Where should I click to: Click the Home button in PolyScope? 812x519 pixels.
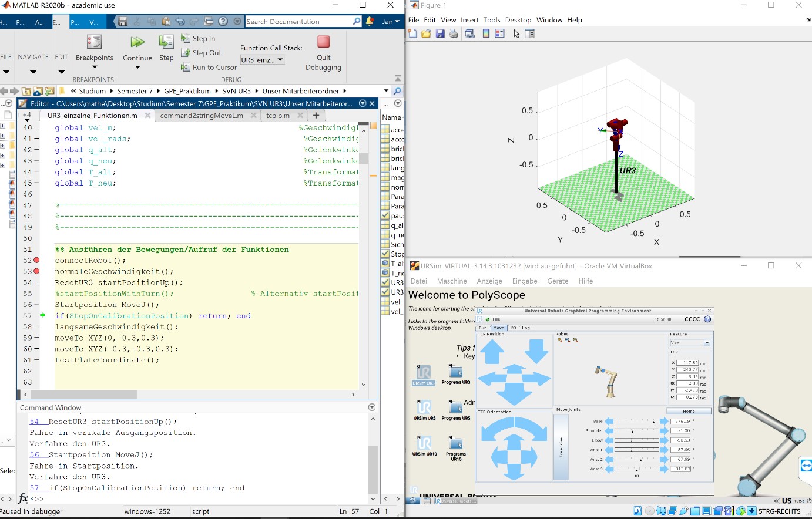tap(689, 412)
